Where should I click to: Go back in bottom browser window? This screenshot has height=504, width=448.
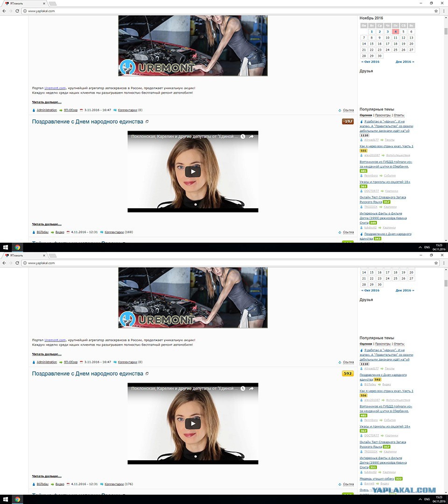pos(4,263)
